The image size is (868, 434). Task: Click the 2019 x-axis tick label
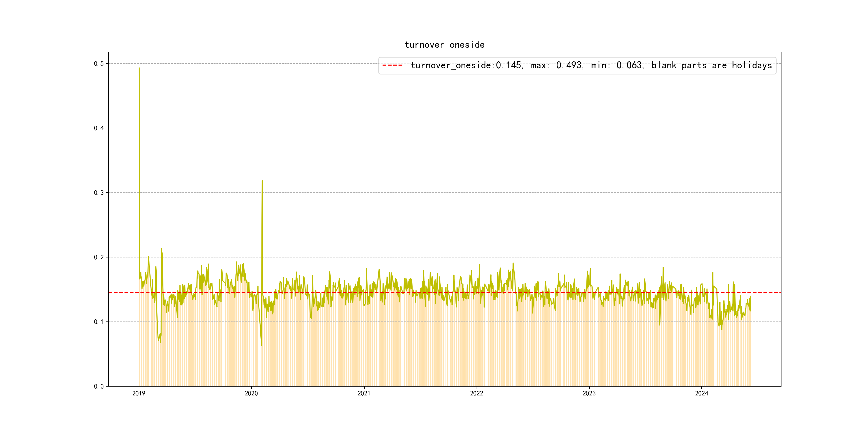(139, 393)
